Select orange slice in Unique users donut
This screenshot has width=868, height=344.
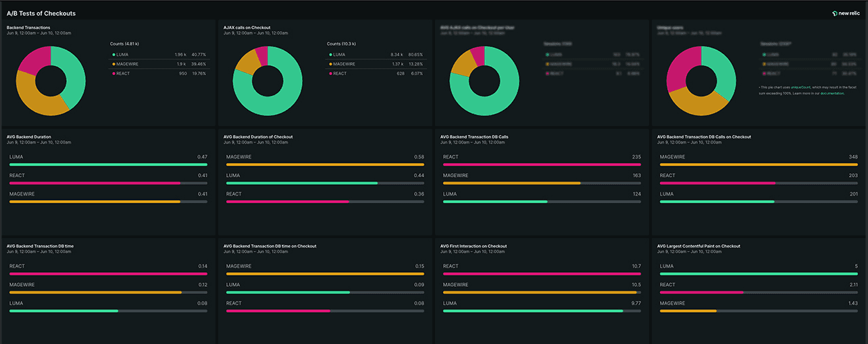coord(696,103)
